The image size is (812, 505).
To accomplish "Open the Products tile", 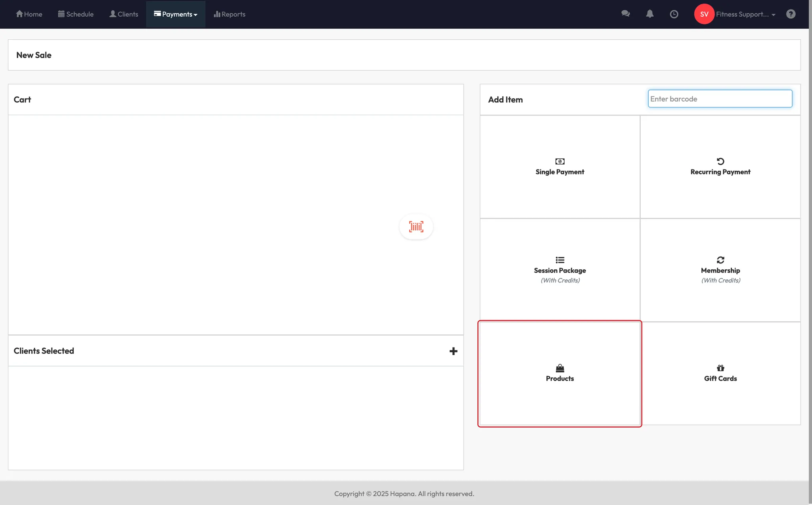I will pyautogui.click(x=559, y=373).
